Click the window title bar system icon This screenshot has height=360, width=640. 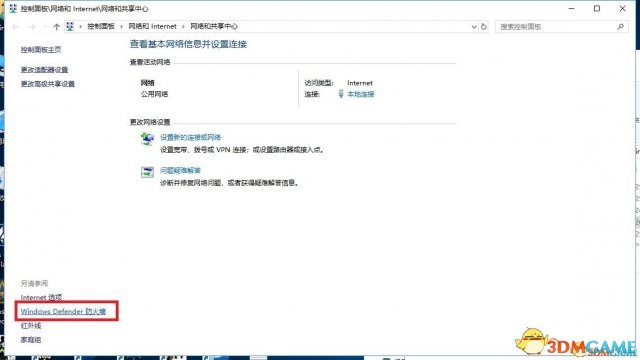point(13,9)
